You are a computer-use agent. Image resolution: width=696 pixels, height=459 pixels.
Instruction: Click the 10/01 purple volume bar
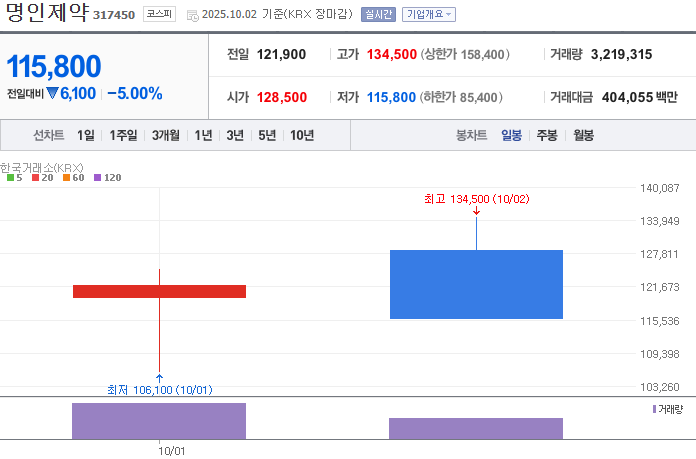[x=159, y=421]
